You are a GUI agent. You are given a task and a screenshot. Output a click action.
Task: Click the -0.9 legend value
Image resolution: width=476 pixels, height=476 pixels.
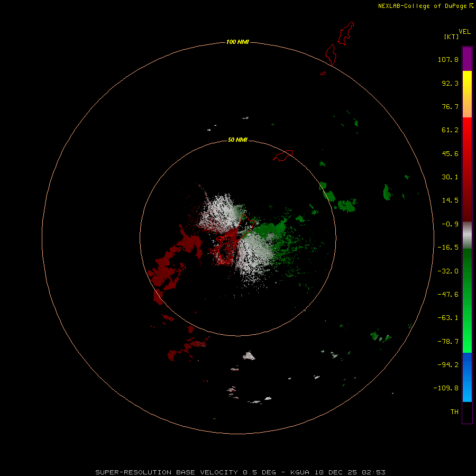coord(450,224)
